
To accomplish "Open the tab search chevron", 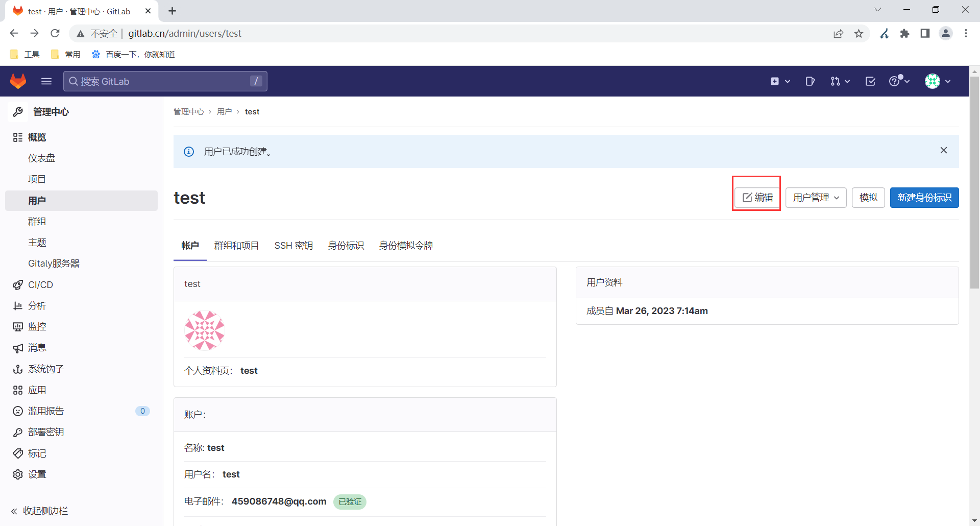I will click(877, 10).
